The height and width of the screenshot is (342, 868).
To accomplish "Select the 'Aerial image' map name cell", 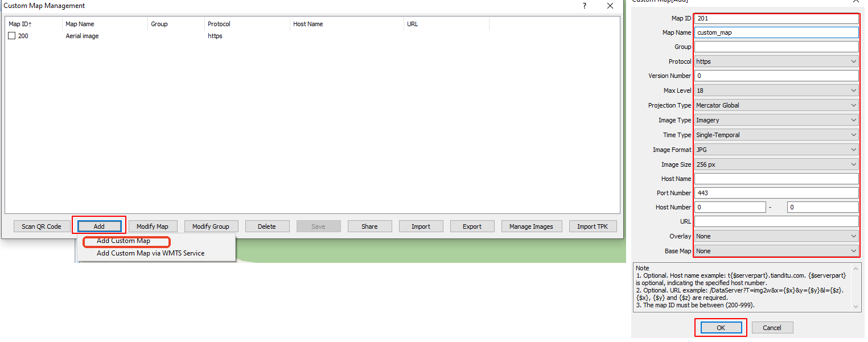I will click(82, 36).
